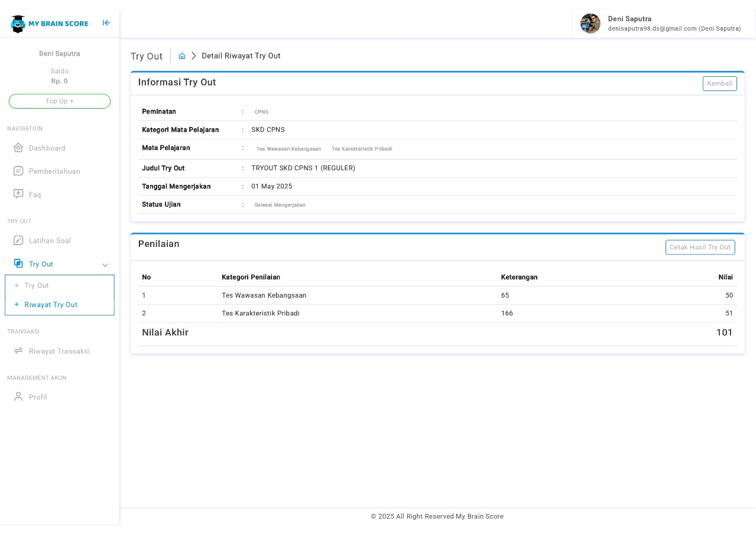Click the Top Up + button
This screenshot has height=534, width=756.
(x=59, y=101)
